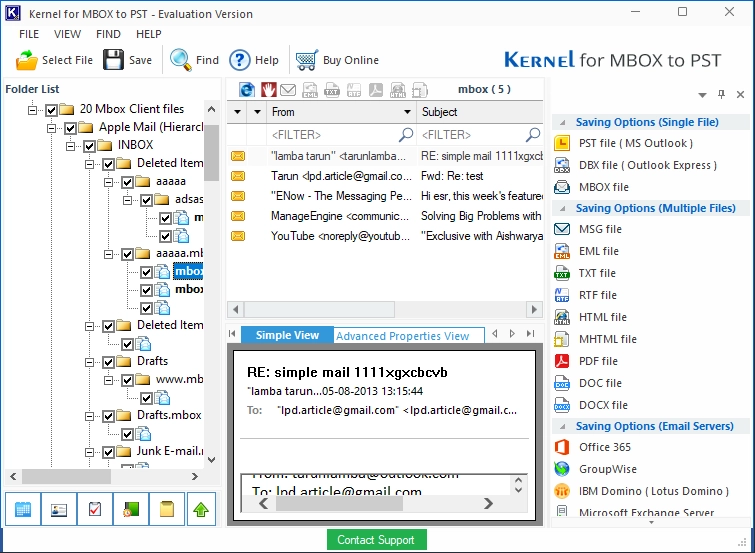Image resolution: width=755 pixels, height=553 pixels.
Task: Click the EML export icon in list toolbar
Action: pyautogui.click(x=310, y=90)
